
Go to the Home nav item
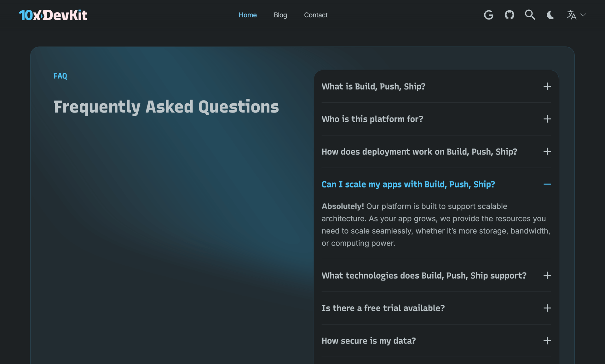248,15
